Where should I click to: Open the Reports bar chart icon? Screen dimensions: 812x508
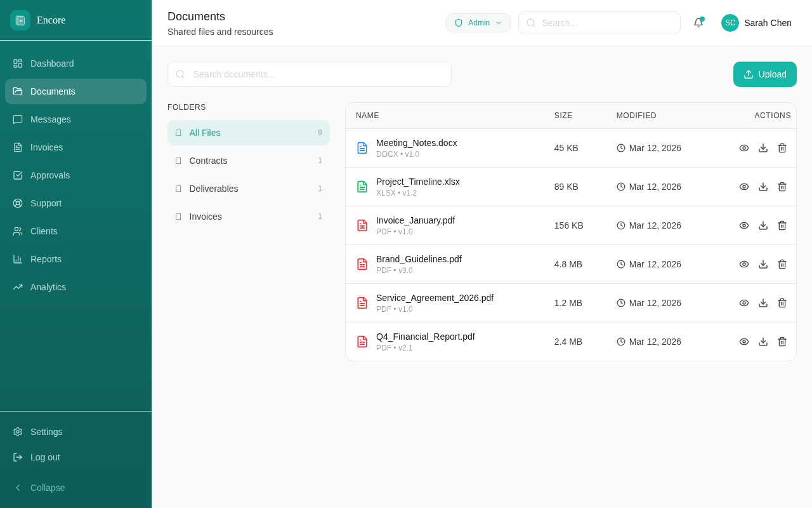click(x=18, y=259)
